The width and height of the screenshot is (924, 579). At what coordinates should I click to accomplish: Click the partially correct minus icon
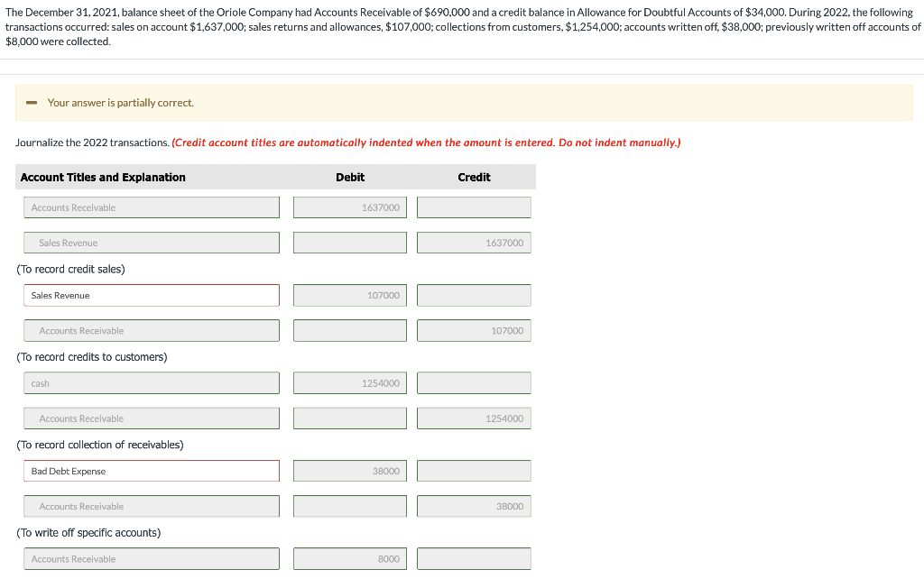coord(32,103)
